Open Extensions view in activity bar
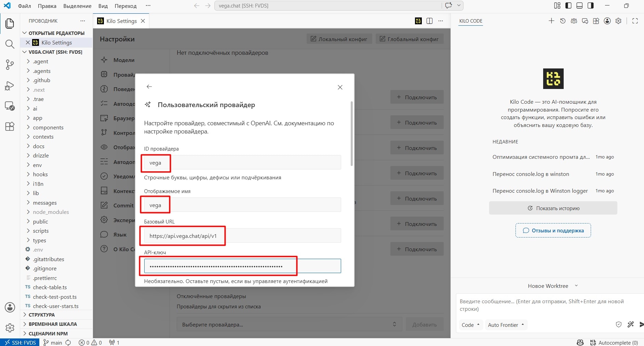644x346 pixels. (x=10, y=126)
